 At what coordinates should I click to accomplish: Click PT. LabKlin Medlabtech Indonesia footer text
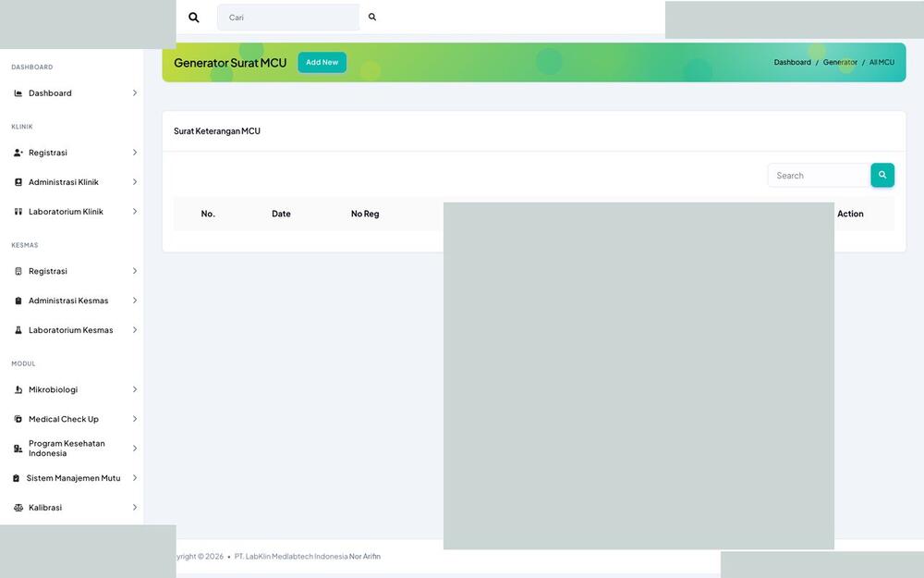pos(291,557)
